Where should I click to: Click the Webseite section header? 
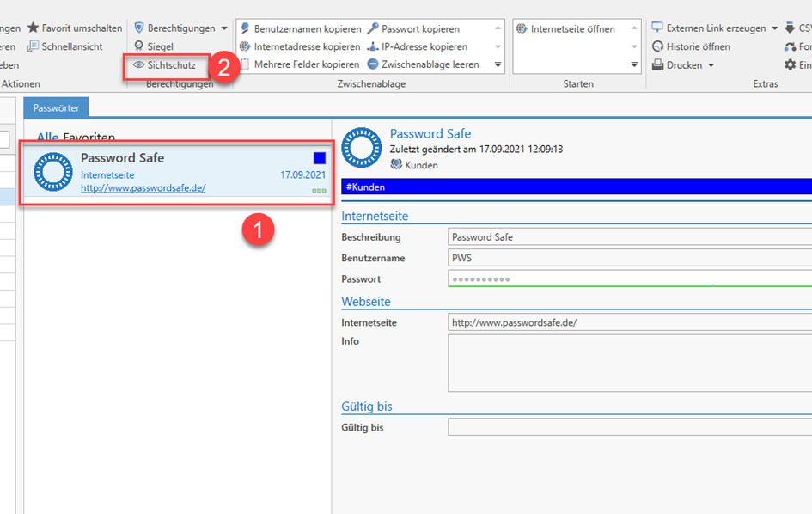366,302
